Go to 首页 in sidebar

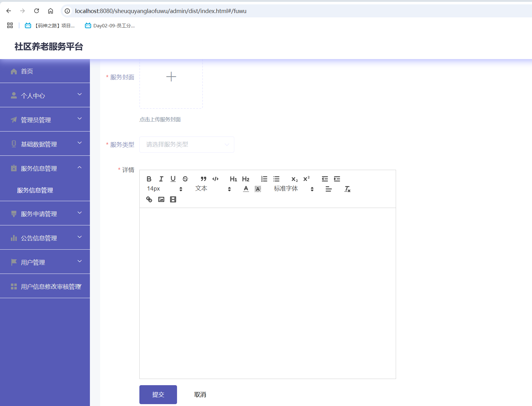(x=45, y=71)
